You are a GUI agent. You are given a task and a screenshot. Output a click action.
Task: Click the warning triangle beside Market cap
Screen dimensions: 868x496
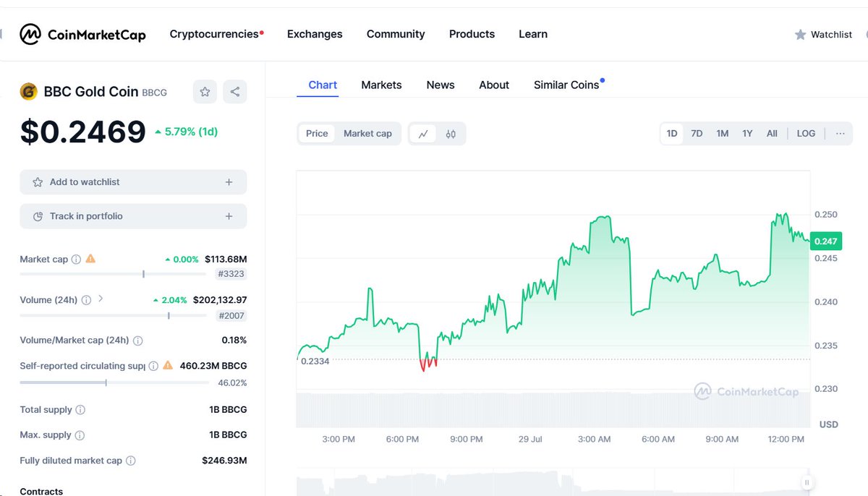90,258
